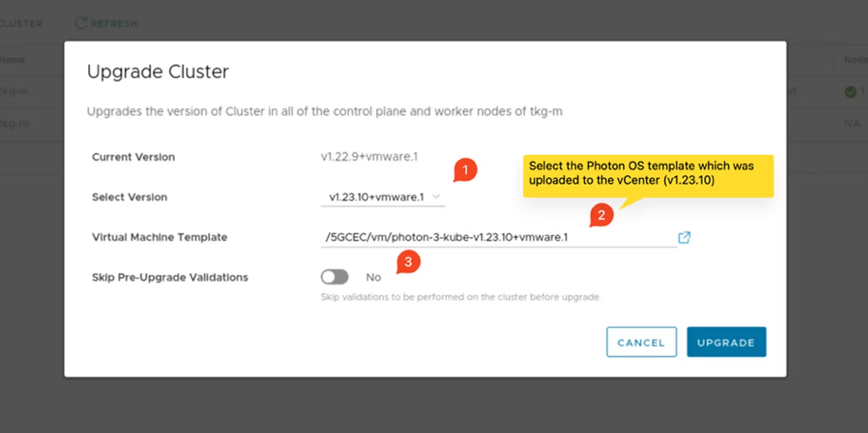Click the red annotation marker numbered 2
The width and height of the screenshot is (868, 433).
[601, 216]
